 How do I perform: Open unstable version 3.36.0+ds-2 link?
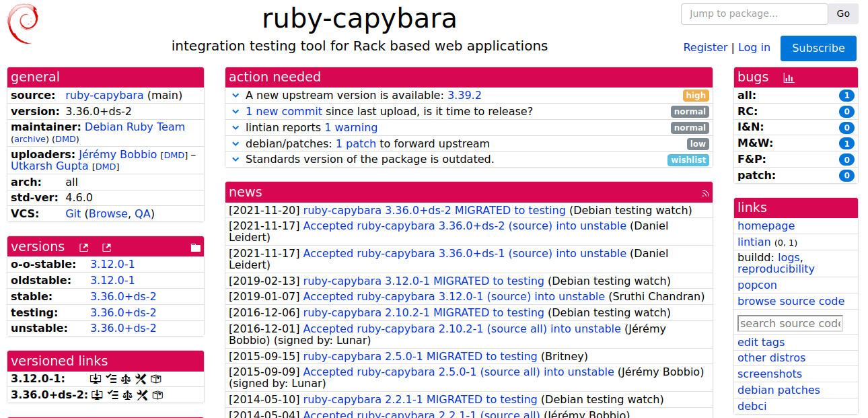tap(123, 328)
